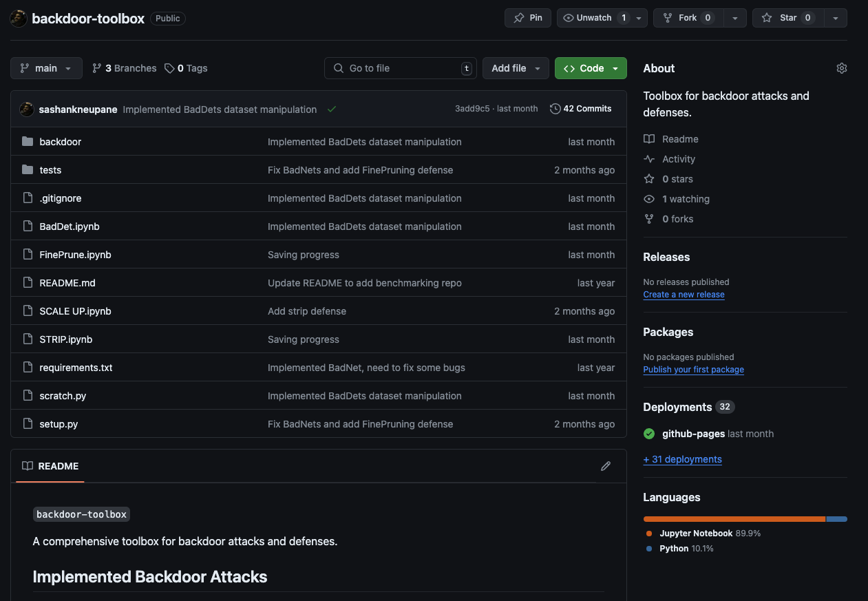The height and width of the screenshot is (601, 868).
Task: Click the file icon beside STRIP.ipynb
Action: [28, 339]
